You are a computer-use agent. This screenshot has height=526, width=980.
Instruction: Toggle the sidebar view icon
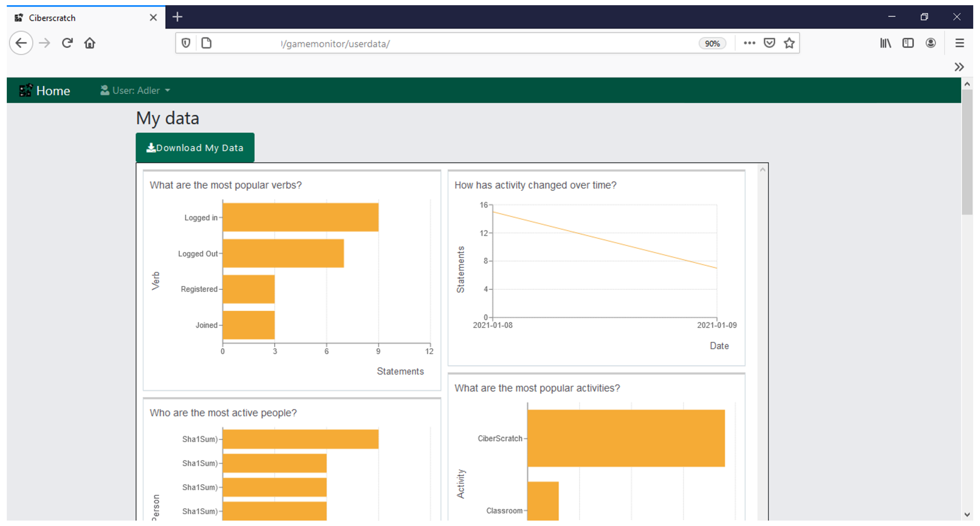[908, 43]
